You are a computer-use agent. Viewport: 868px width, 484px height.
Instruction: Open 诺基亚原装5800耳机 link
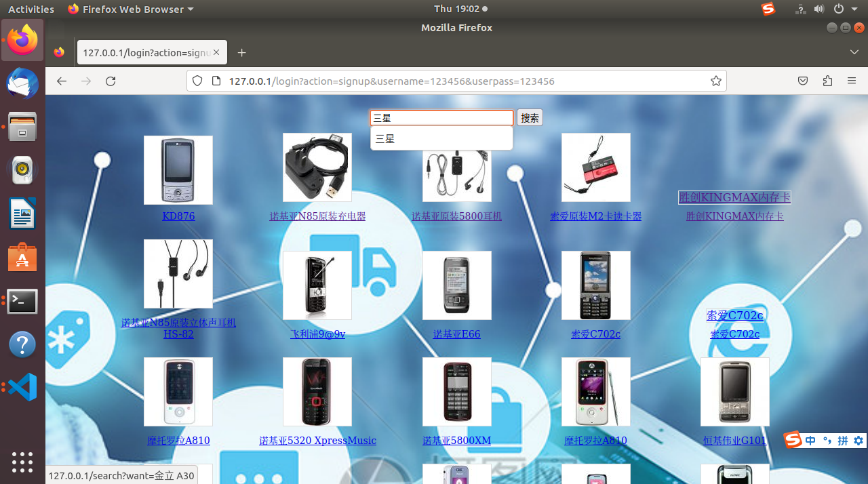tap(456, 216)
